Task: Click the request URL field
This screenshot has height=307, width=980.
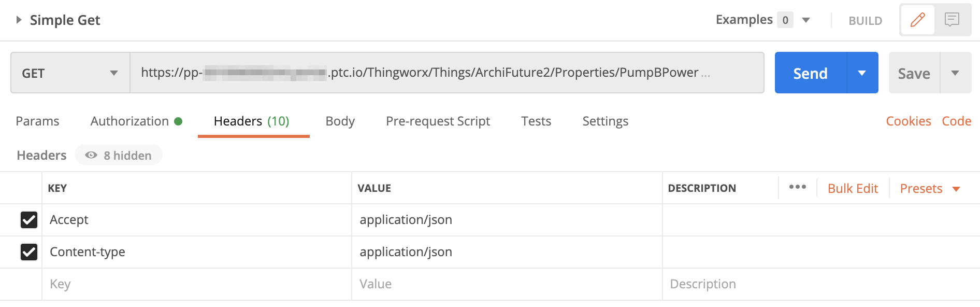Action: click(x=445, y=73)
